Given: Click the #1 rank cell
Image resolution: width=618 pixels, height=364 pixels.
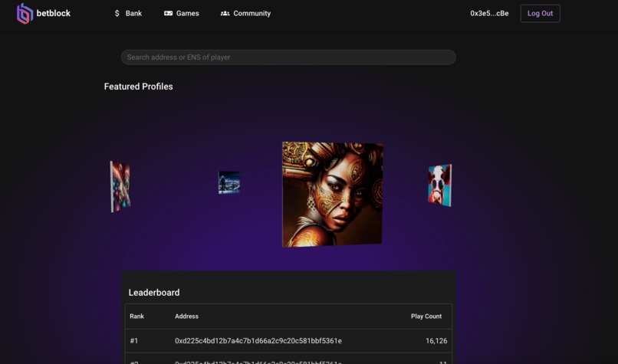Looking at the screenshot, I should [134, 341].
